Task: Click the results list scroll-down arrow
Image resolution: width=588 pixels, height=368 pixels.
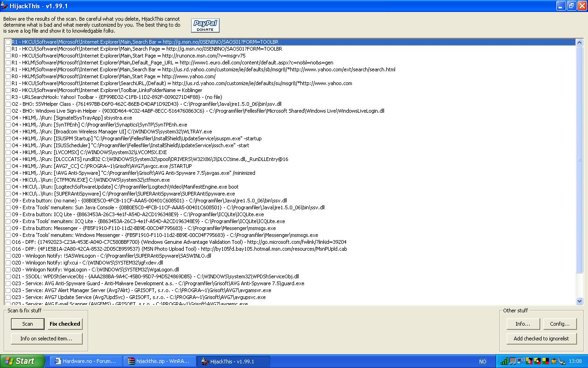Action: click(579, 301)
